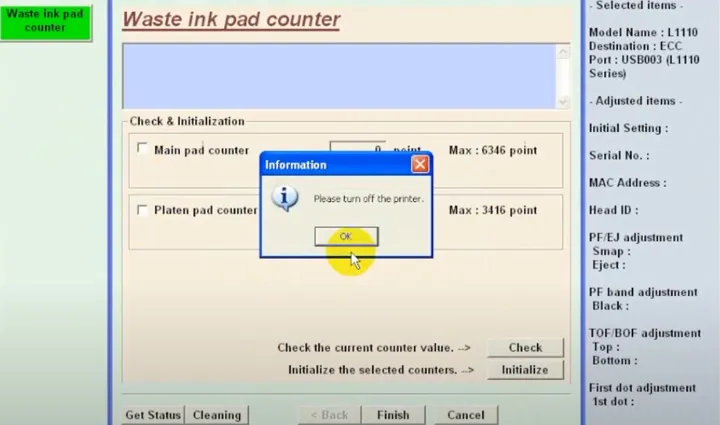Screen dimensions: 720x425
Task: Click the 'Initial Setting :' label
Action: [629, 128]
